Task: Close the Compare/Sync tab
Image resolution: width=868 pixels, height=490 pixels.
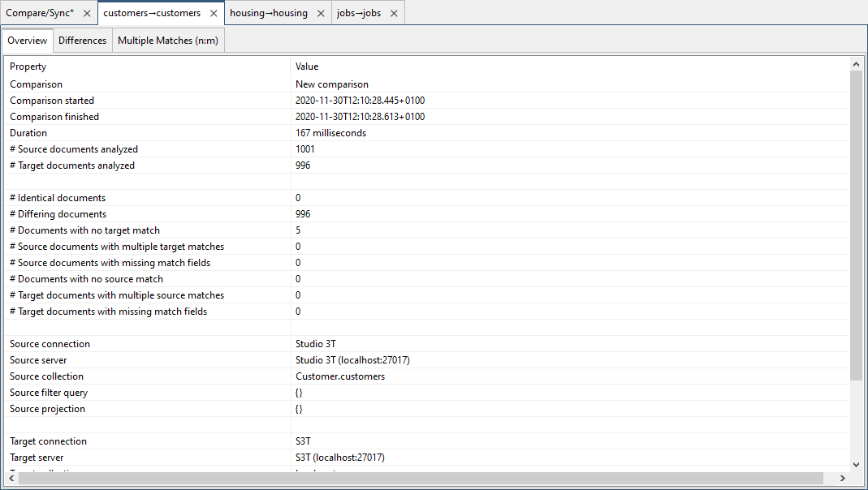Action: click(87, 12)
